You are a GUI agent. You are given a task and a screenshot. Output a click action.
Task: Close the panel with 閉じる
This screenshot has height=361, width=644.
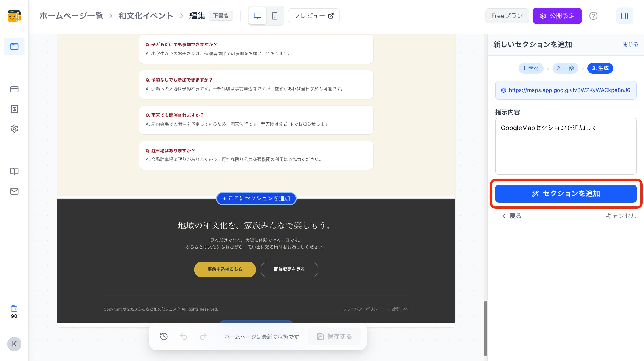click(x=630, y=44)
